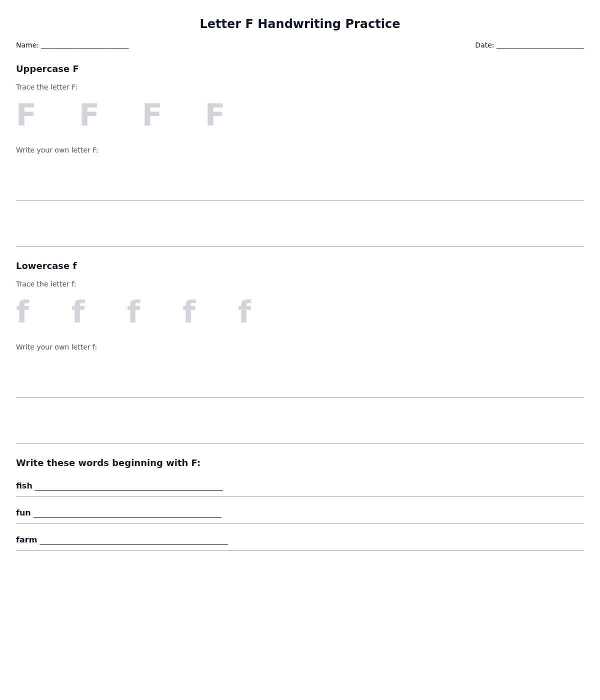This screenshot has height=700, width=600.
Task: Click the fourth uppercase F tracing letter
Action: 215,115
